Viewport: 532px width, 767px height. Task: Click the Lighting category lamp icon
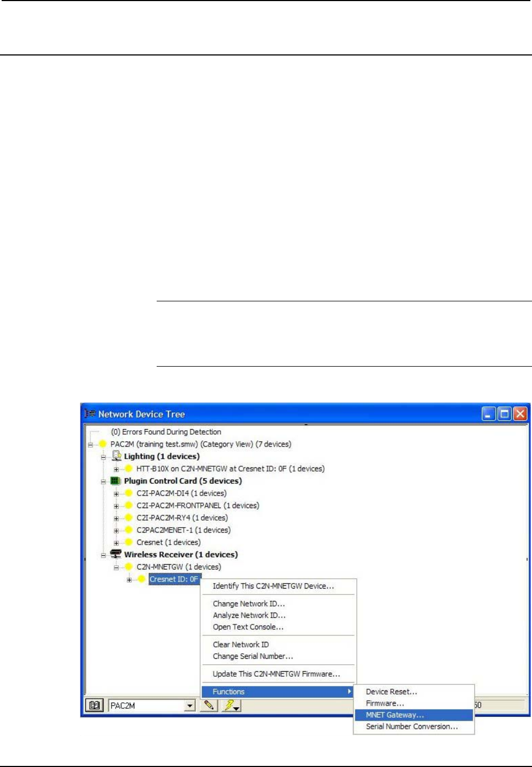pyautogui.click(x=116, y=456)
